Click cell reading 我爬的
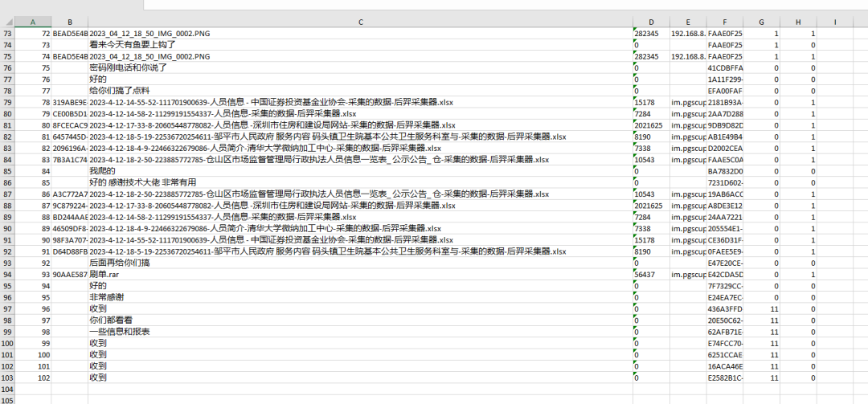Image resolution: width=868 pixels, height=404 pixels. click(x=360, y=171)
